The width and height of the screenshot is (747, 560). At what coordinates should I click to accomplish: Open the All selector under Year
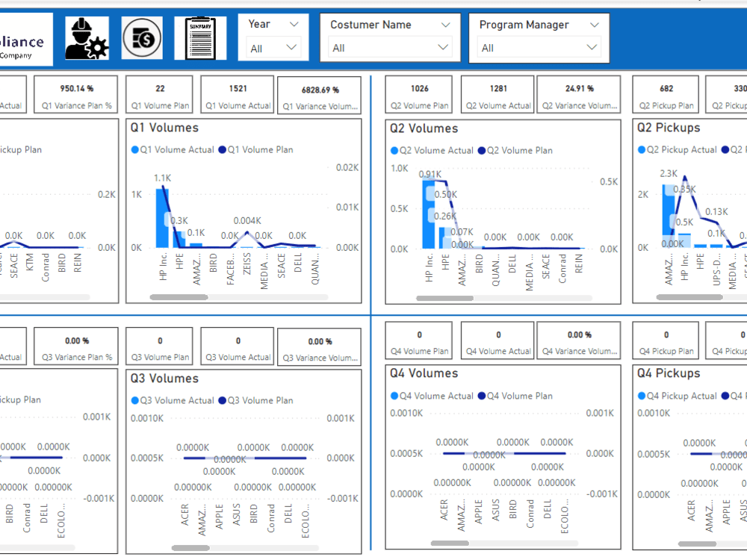click(273, 46)
